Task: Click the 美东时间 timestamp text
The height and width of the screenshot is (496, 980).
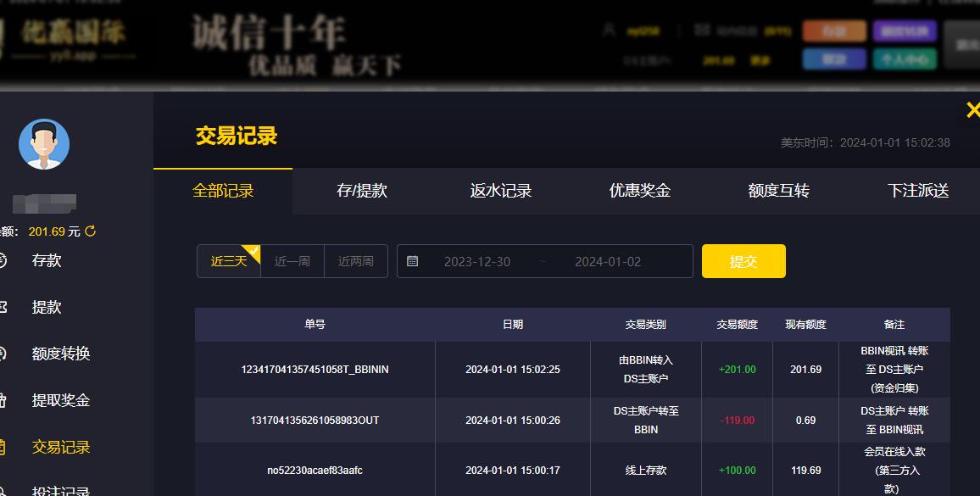Action: [x=865, y=142]
